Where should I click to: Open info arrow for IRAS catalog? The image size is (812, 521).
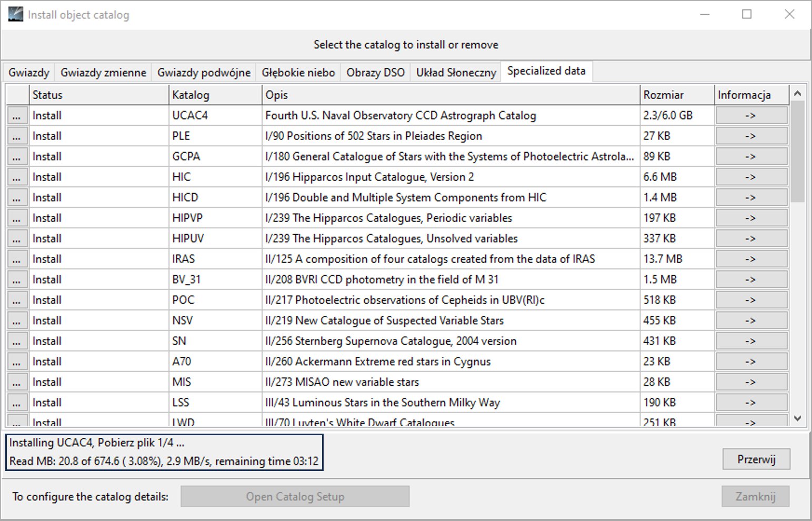point(751,259)
